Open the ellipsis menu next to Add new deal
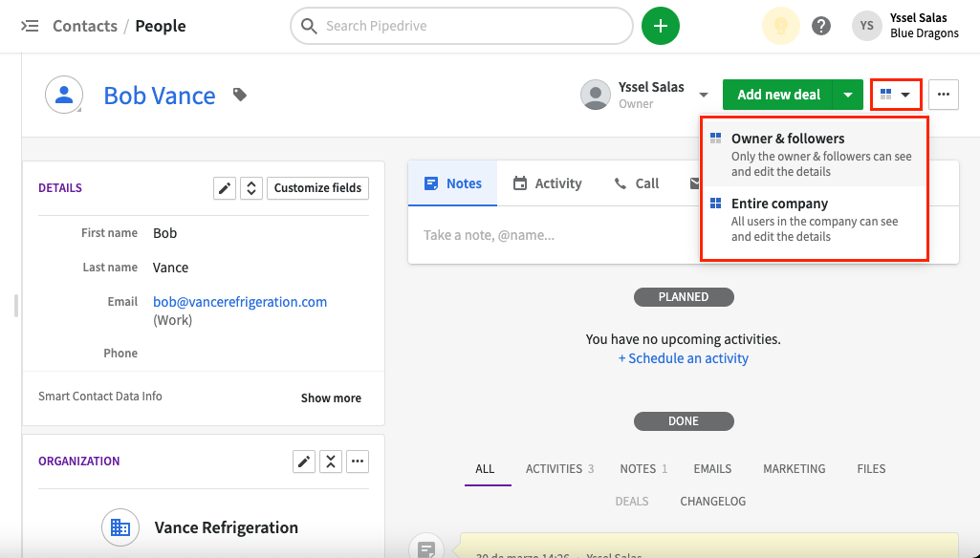This screenshot has height=558, width=980. pyautogui.click(x=944, y=95)
